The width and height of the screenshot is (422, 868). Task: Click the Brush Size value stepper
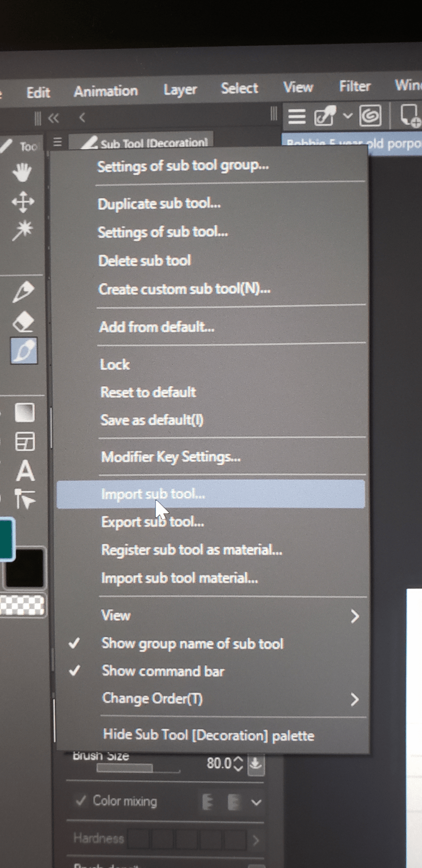(x=238, y=763)
